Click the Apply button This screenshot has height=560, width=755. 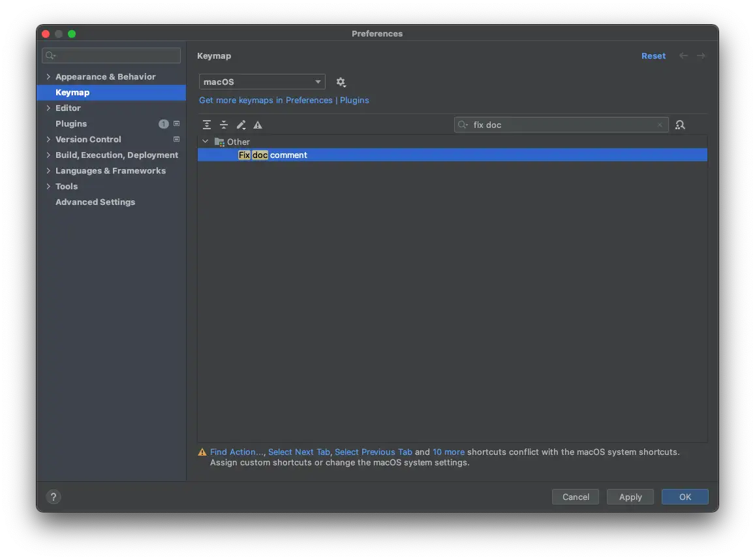pyautogui.click(x=630, y=497)
